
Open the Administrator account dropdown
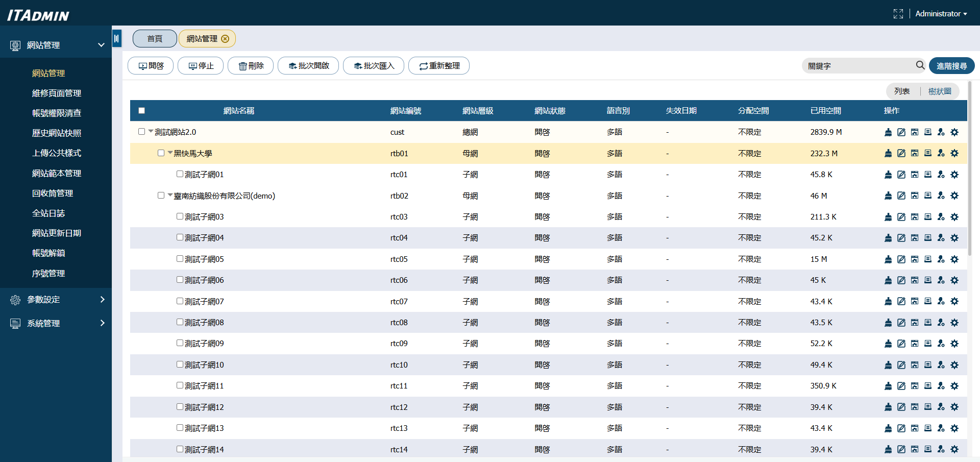pos(941,14)
